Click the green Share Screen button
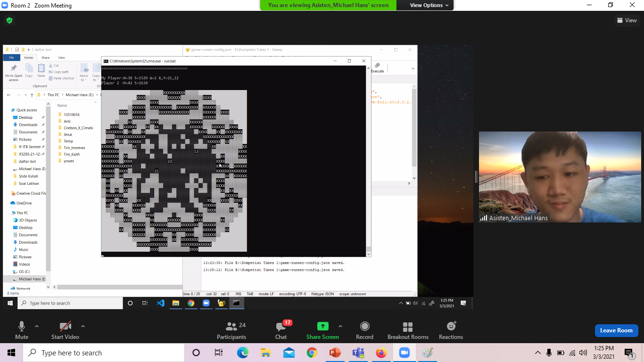Image resolution: width=644 pixels, height=362 pixels. (x=322, y=330)
